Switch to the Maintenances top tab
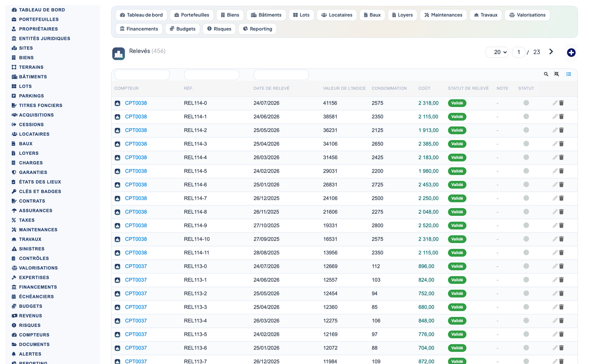Screen dimensions: 589x364 (443, 15)
